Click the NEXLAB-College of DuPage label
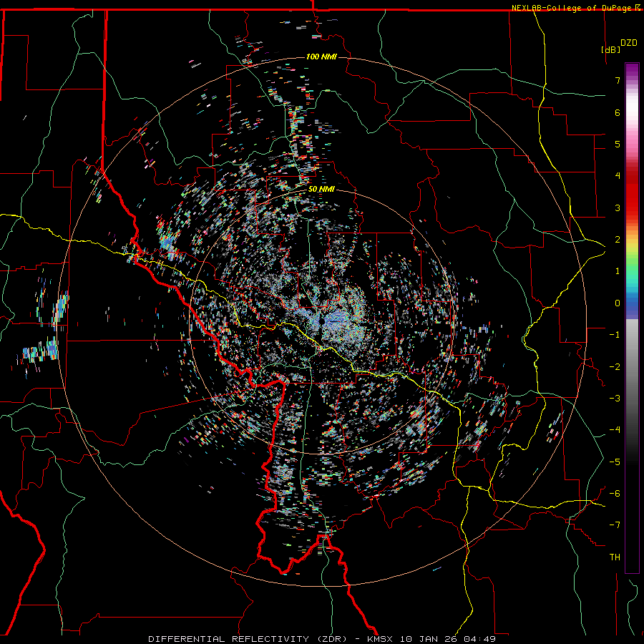 click(x=571, y=8)
